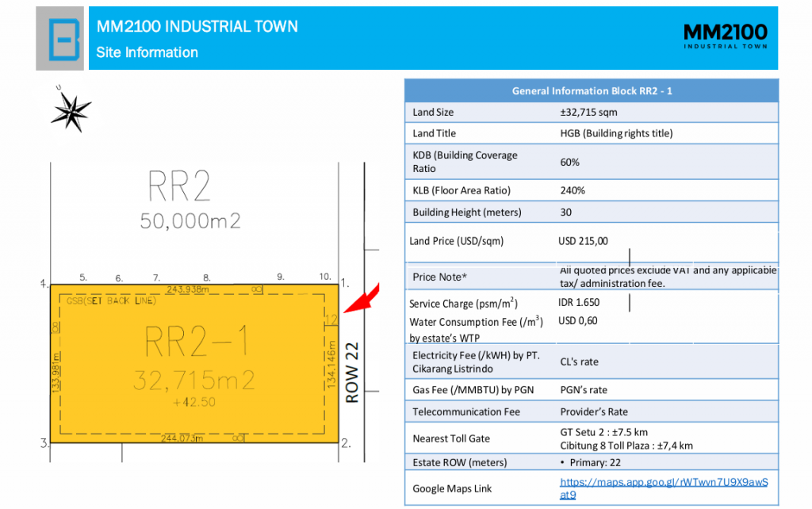
Task: Select "HGB (Building rights title)" value
Action: click(x=616, y=134)
